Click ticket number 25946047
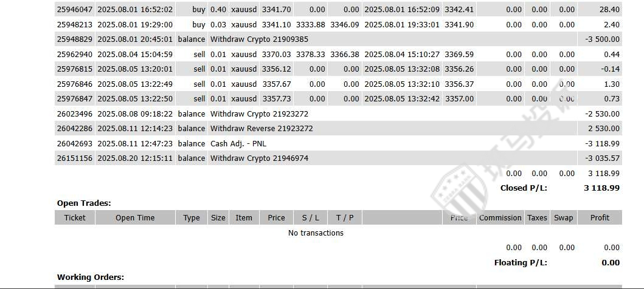644x289 pixels. click(x=74, y=10)
